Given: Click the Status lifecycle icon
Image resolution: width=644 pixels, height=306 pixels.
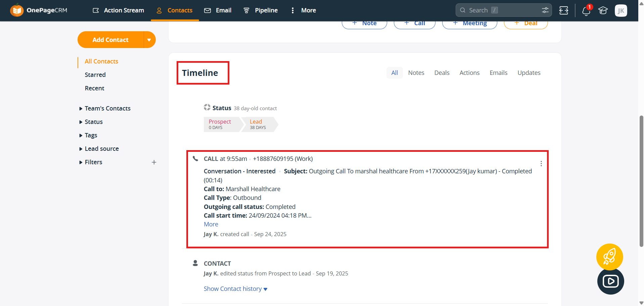Looking at the screenshot, I should click(x=207, y=107).
